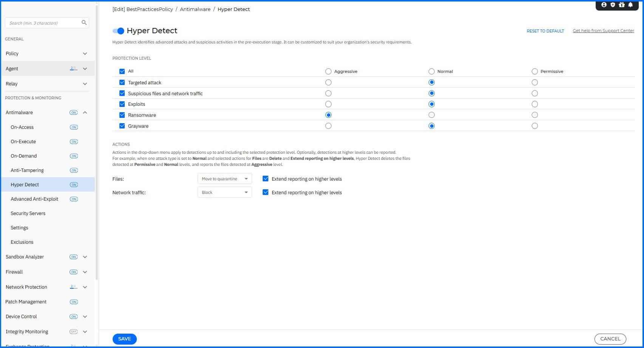Select On-Demand in the sidebar menu

(x=23, y=156)
